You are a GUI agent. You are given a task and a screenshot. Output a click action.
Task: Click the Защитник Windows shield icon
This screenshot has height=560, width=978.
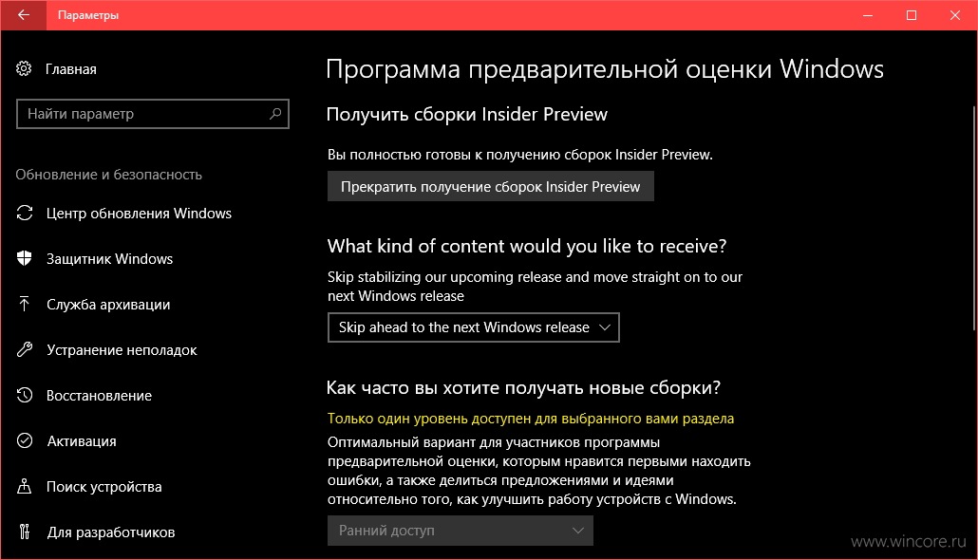click(x=25, y=259)
